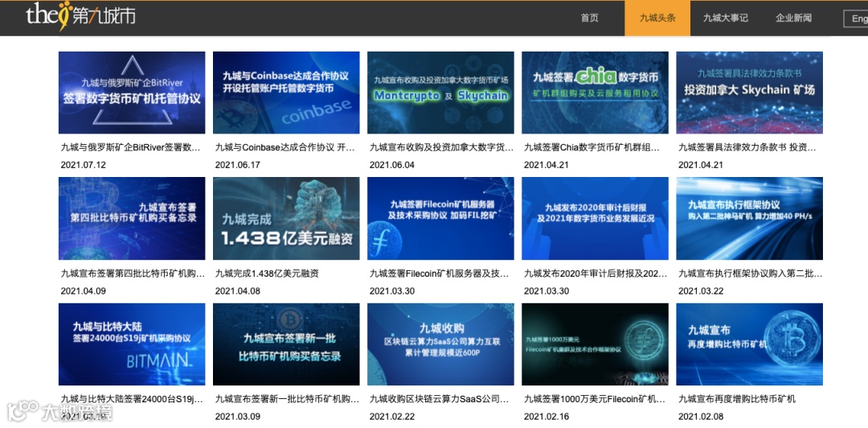Open headline 九城完成1.438亿美元融资
Screen dimensions: 868x428
point(267,274)
